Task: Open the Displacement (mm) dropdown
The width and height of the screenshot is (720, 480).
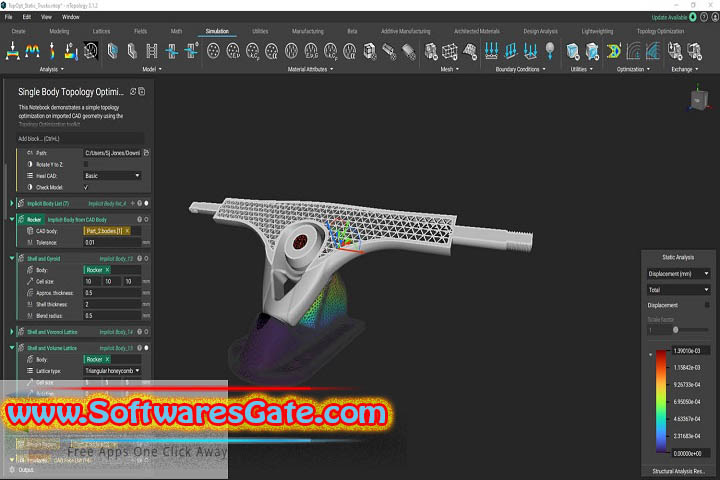Action: click(678, 274)
